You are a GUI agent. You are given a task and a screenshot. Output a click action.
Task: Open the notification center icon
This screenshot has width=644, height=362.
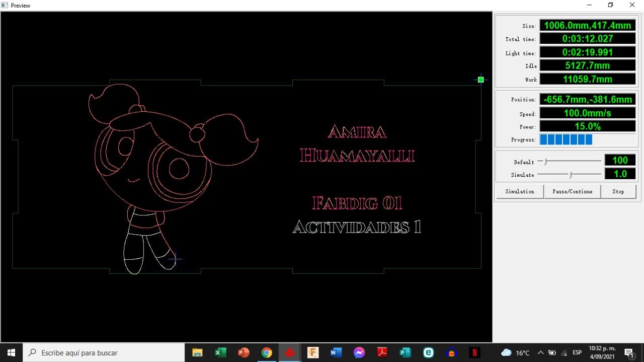pyautogui.click(x=629, y=352)
